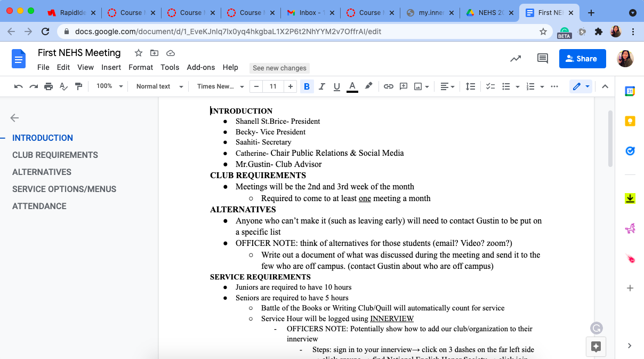The height and width of the screenshot is (359, 644).
Task: Select the paint format tool
Action: 79,86
